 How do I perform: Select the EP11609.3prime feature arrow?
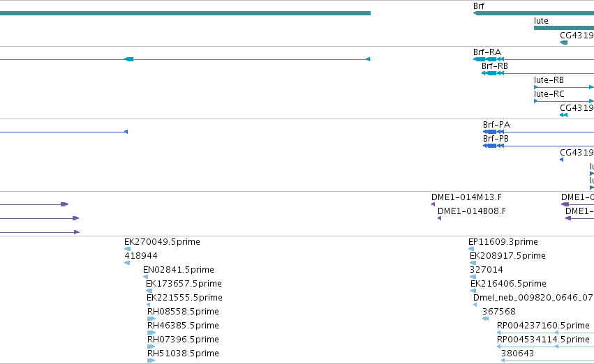pyautogui.click(x=471, y=249)
